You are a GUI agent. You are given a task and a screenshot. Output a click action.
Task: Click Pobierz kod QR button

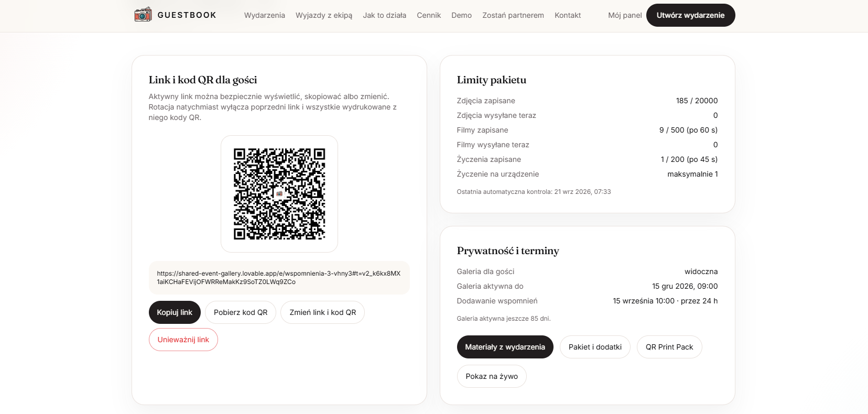point(241,312)
